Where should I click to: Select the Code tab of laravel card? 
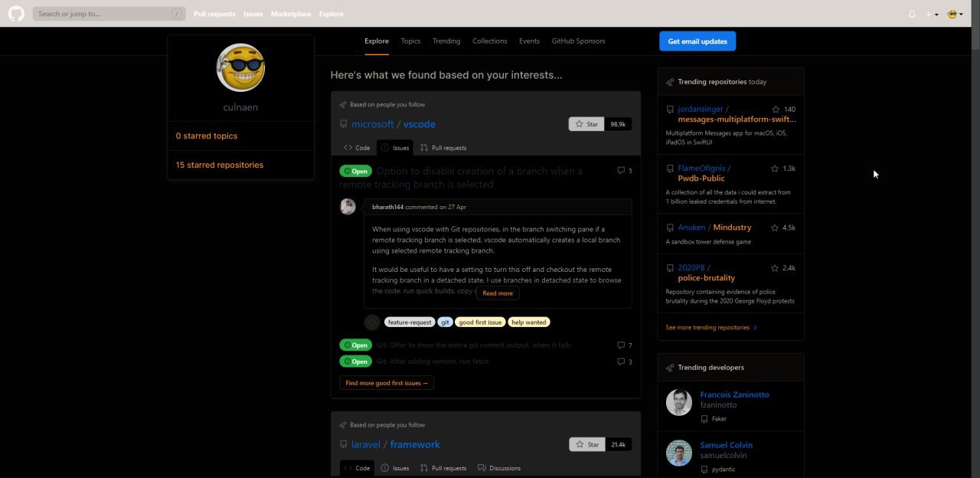click(357, 468)
